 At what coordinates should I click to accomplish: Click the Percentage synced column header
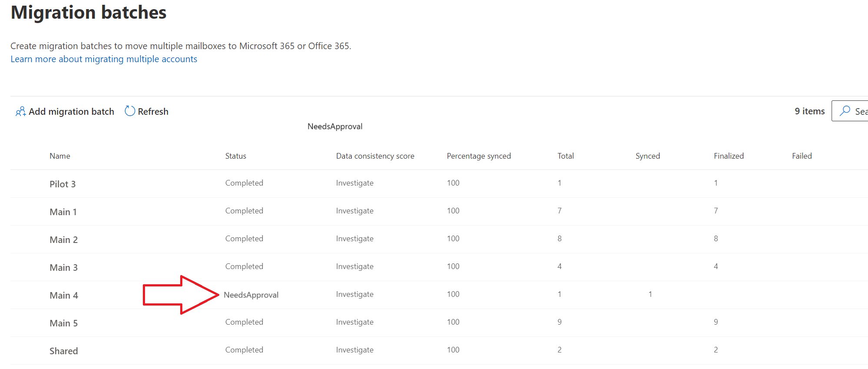tap(479, 156)
